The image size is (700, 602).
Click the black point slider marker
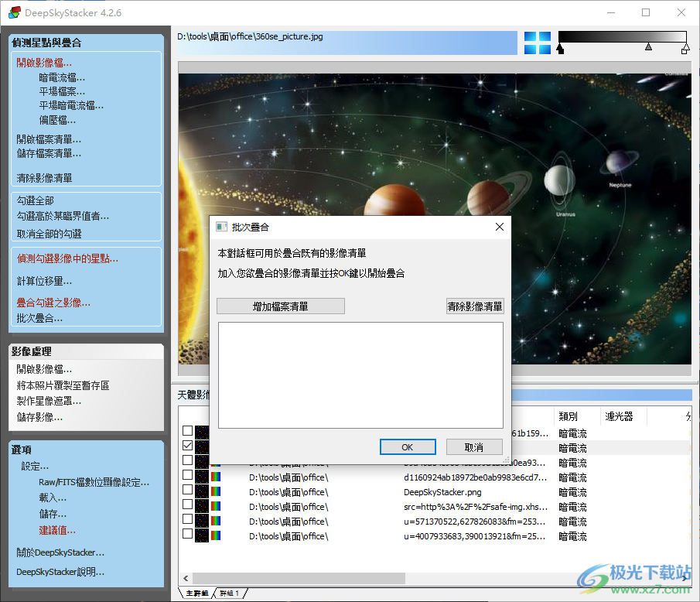(x=560, y=49)
